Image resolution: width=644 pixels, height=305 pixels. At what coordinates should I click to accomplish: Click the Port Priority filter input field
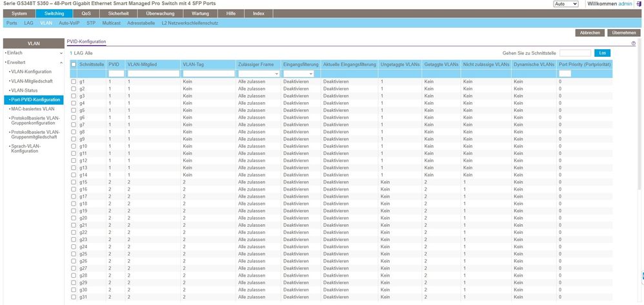(x=565, y=74)
